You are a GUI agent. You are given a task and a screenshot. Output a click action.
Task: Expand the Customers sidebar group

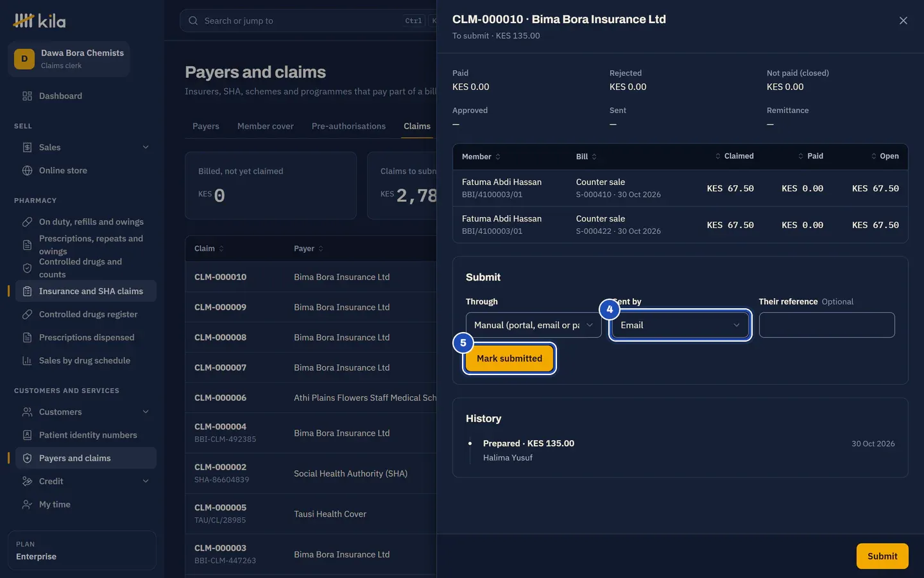[x=146, y=412]
